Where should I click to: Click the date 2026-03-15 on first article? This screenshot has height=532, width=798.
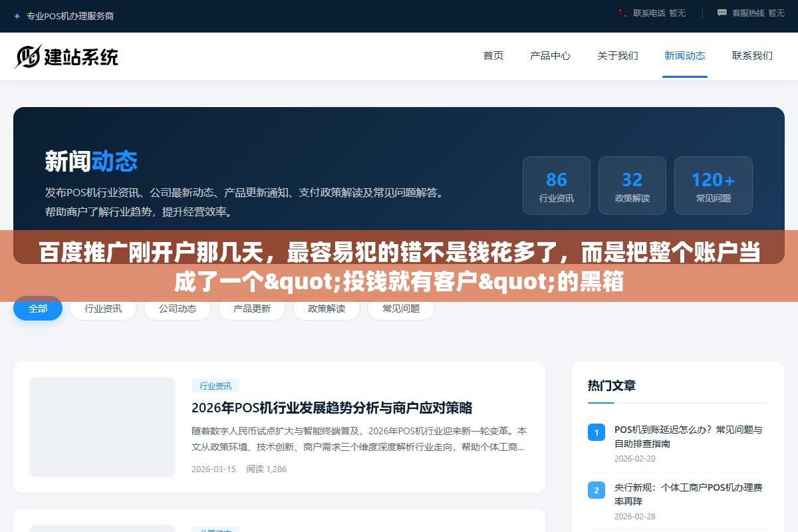(213, 469)
